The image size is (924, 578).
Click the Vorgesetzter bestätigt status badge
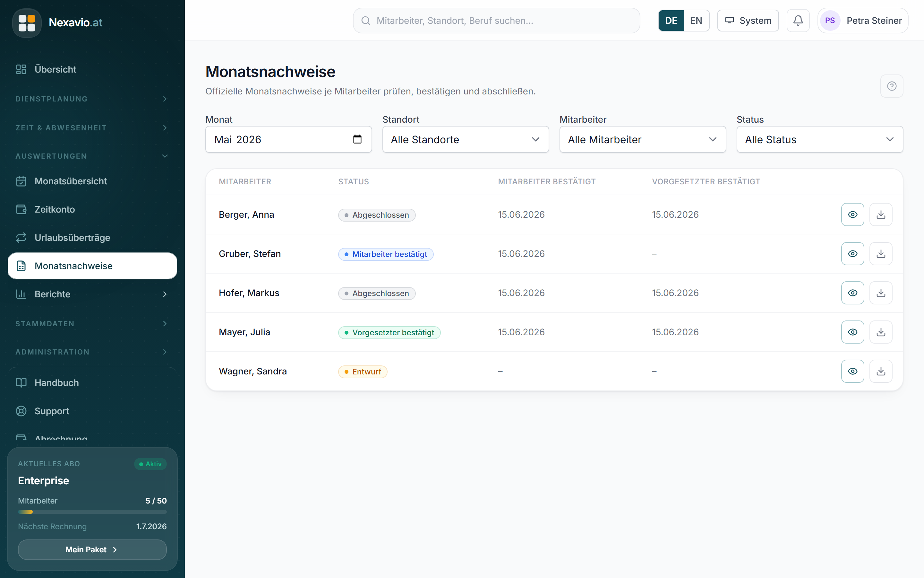[389, 333]
